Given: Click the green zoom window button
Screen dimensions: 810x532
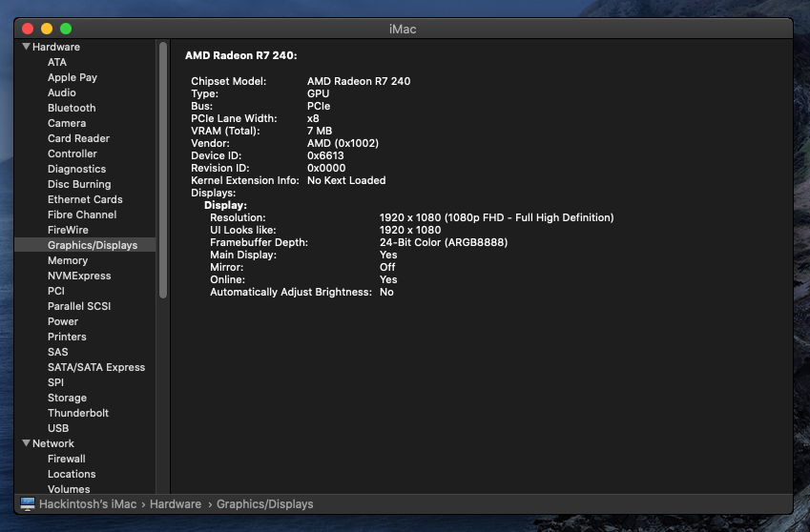Looking at the screenshot, I should [66, 29].
